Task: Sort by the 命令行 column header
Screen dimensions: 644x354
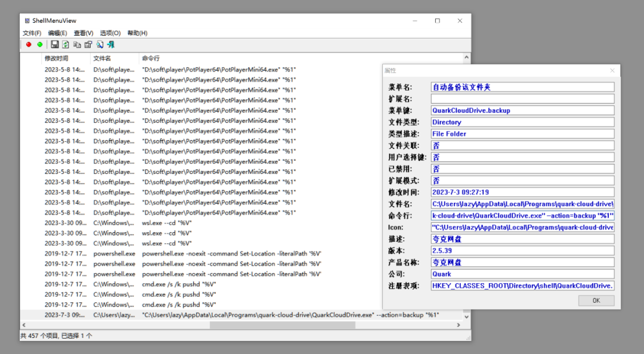Action: point(150,58)
